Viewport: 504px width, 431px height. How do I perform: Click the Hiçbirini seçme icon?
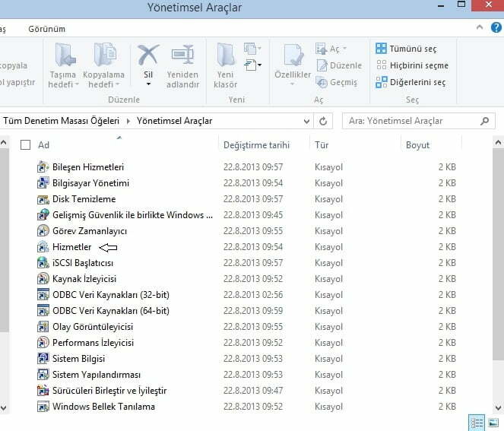tap(381, 65)
